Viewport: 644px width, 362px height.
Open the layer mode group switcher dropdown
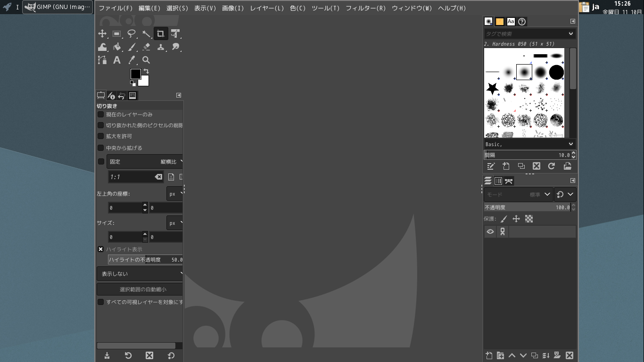pyautogui.click(x=565, y=194)
